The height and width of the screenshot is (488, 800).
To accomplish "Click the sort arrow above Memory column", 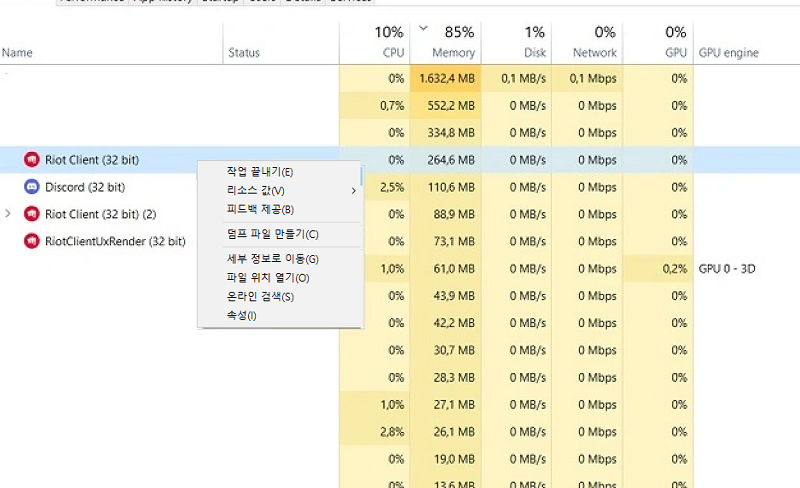I will click(x=423, y=28).
